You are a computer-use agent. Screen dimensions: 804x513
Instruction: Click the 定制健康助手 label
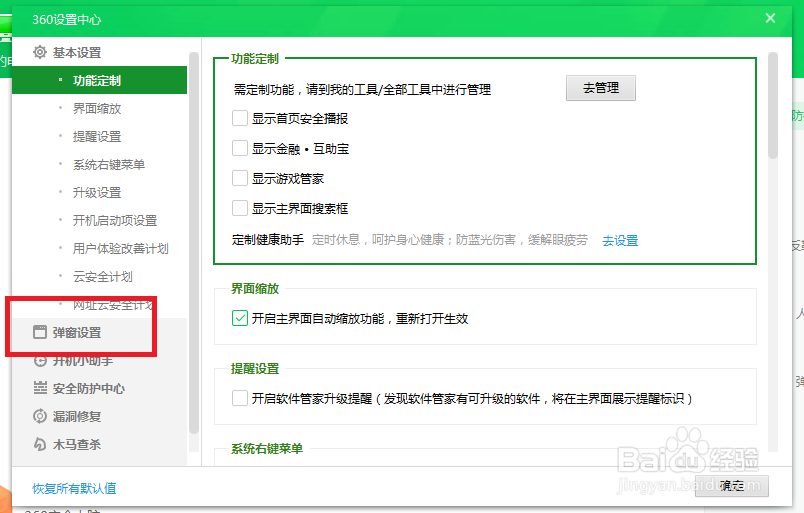click(268, 240)
